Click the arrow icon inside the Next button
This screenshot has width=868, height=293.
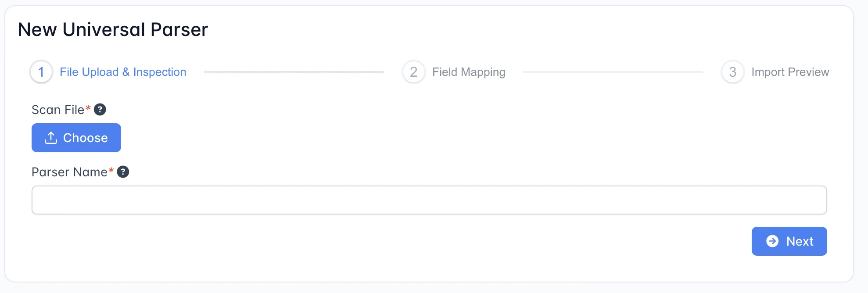(x=772, y=241)
